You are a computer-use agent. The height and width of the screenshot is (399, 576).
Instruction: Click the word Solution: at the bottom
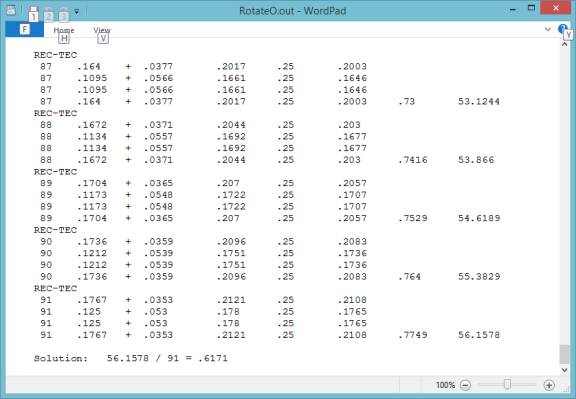click(x=61, y=358)
